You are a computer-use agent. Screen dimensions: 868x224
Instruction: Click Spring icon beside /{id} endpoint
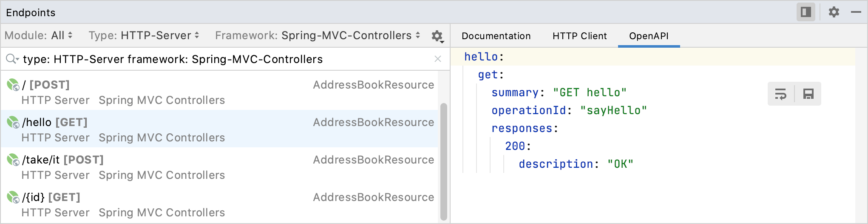point(13,197)
